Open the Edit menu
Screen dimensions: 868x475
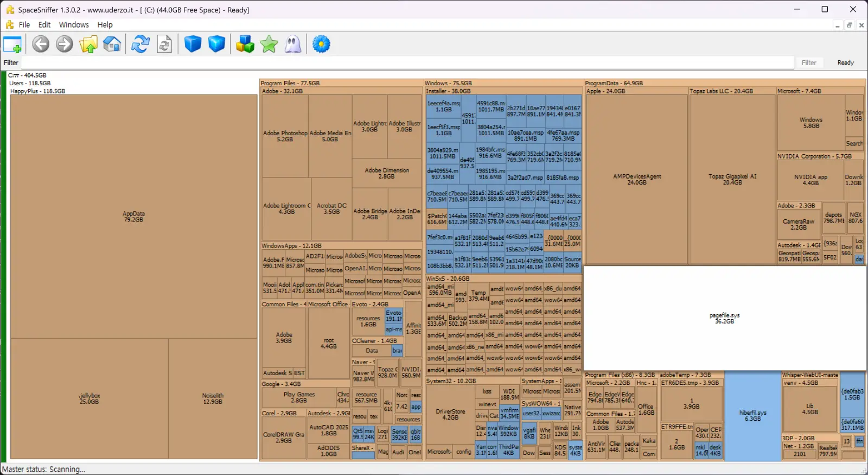click(44, 25)
